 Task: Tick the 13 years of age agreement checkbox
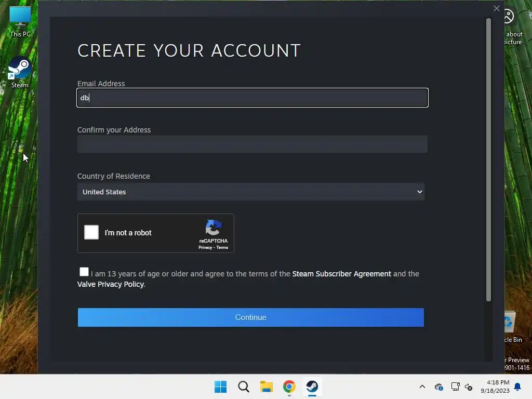(84, 272)
